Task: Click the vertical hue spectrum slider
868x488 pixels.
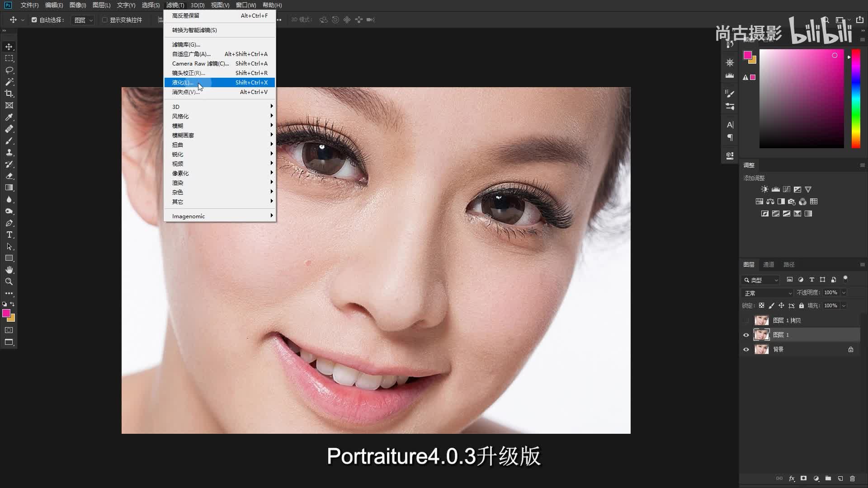Action: (x=856, y=99)
